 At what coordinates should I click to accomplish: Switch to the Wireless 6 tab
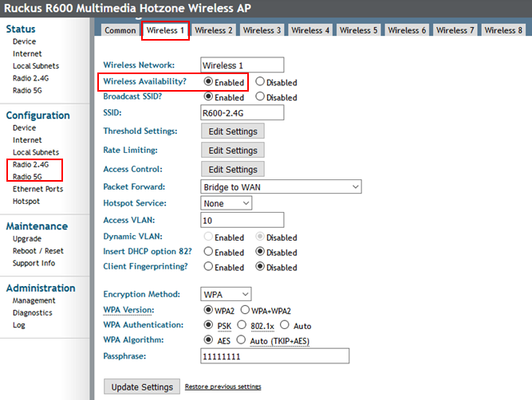click(x=407, y=30)
